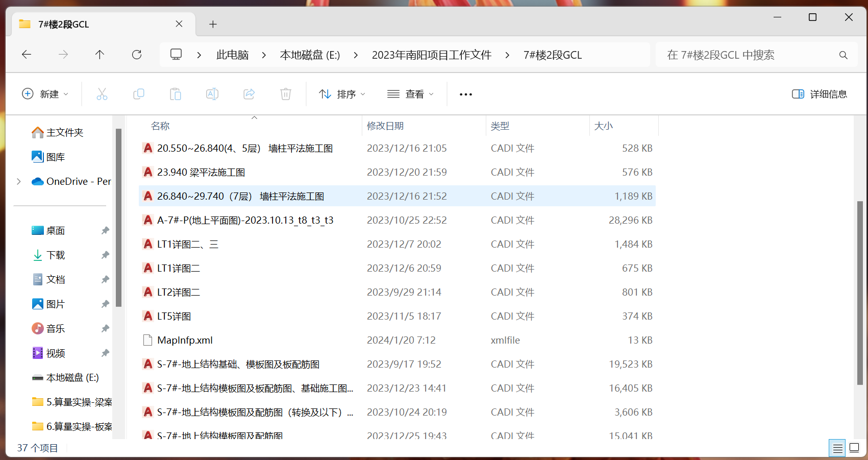Click 此电脑 in the address breadcrumb
This screenshot has width=868, height=460.
[232, 55]
